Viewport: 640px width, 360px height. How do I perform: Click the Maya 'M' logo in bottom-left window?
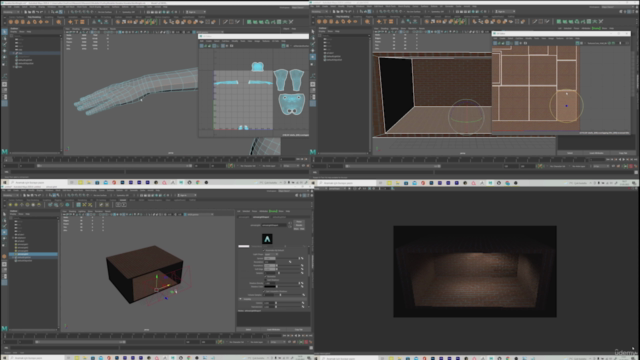point(4,328)
